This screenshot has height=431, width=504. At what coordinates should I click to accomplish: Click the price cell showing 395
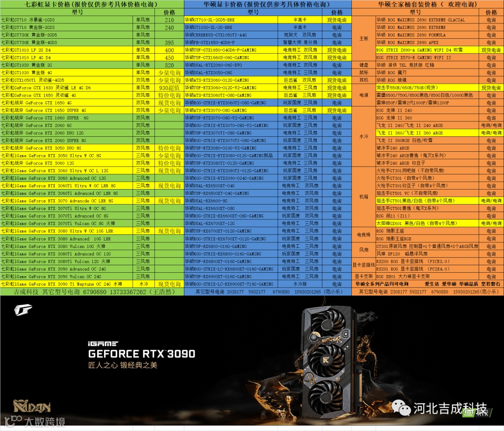pyautogui.click(x=169, y=42)
